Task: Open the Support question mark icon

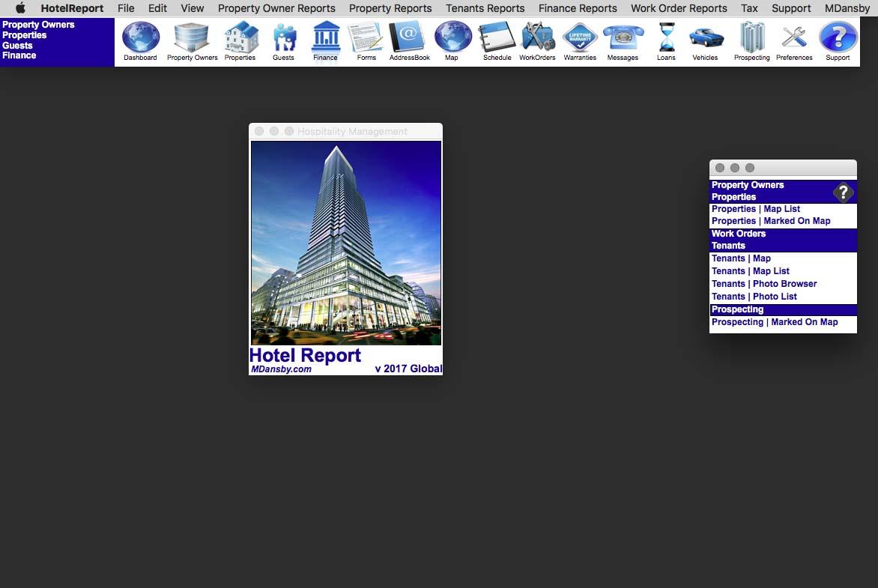Action: (838, 37)
